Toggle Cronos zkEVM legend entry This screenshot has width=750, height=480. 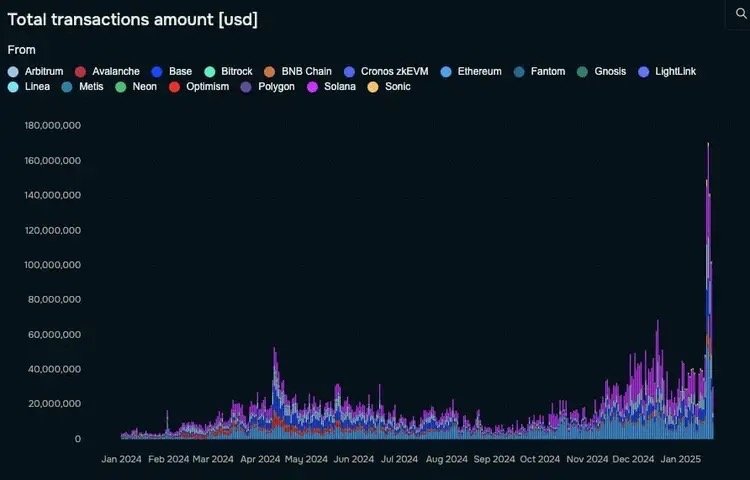click(386, 72)
